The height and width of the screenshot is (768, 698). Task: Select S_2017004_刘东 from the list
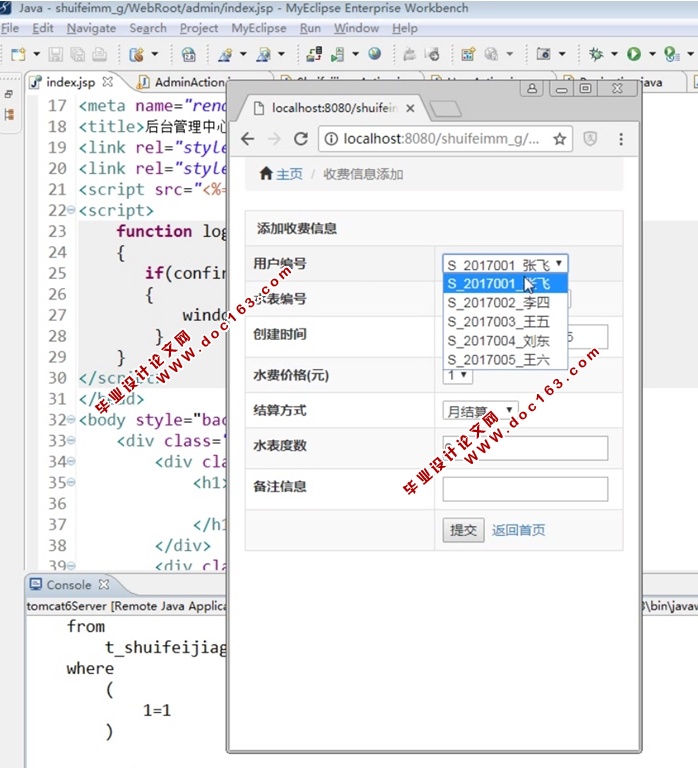coord(505,341)
